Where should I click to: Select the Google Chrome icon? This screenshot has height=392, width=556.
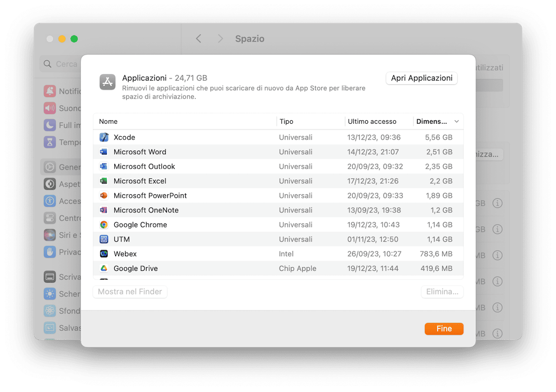click(104, 225)
